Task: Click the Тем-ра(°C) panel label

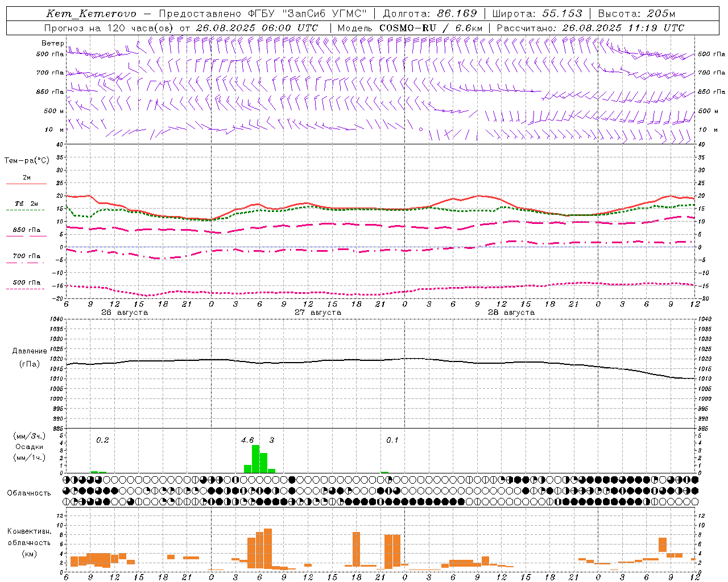Action: point(27,161)
